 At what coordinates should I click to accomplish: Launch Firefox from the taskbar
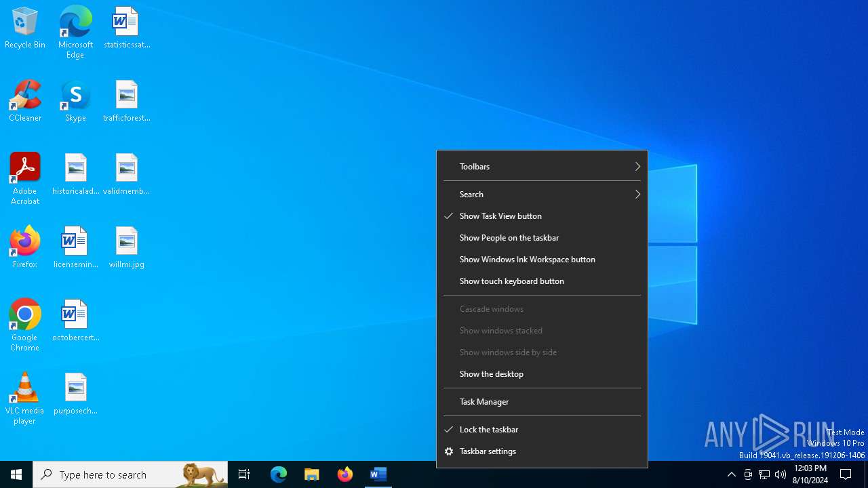(345, 474)
